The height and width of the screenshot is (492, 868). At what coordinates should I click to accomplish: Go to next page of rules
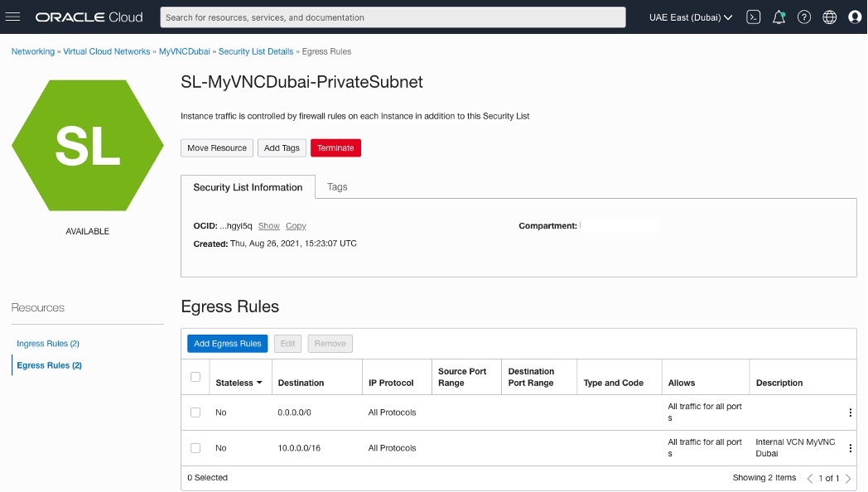click(x=848, y=478)
